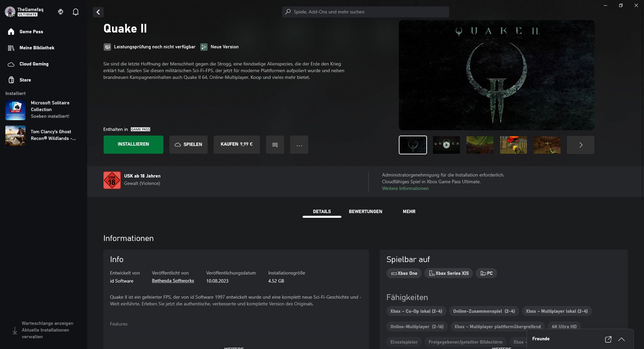Open the notifications bell
The image size is (644, 349).
(76, 12)
